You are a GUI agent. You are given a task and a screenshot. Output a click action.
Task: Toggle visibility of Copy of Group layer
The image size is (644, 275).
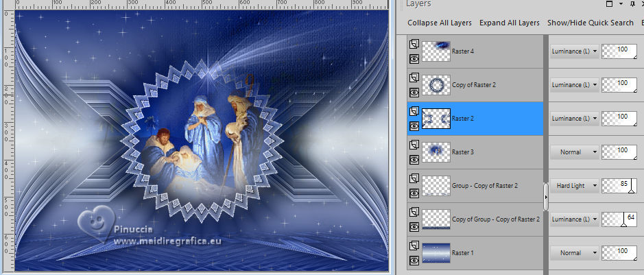pos(414,226)
